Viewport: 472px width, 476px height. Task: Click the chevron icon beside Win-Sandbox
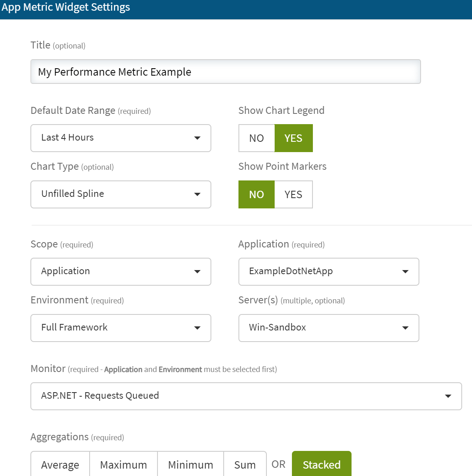coord(406,328)
